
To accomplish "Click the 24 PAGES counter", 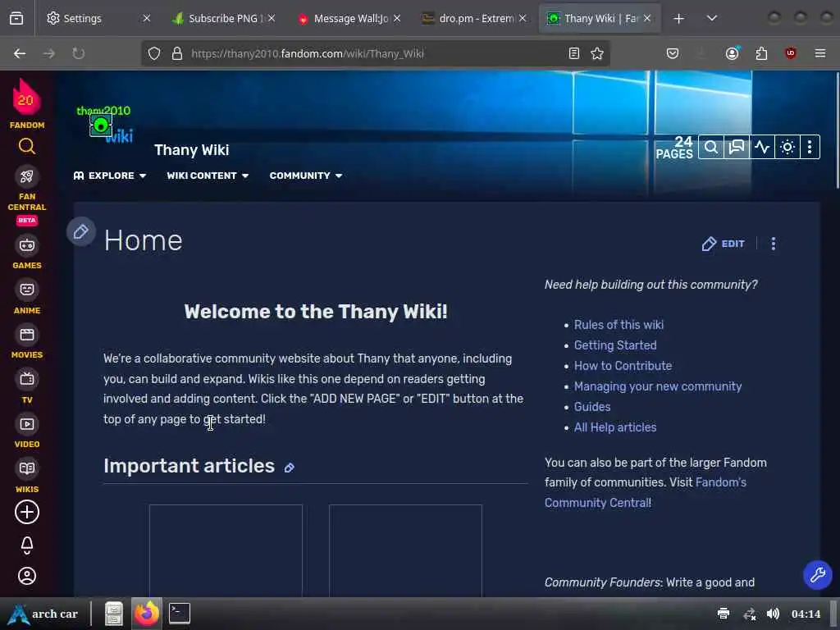I will [x=674, y=148].
